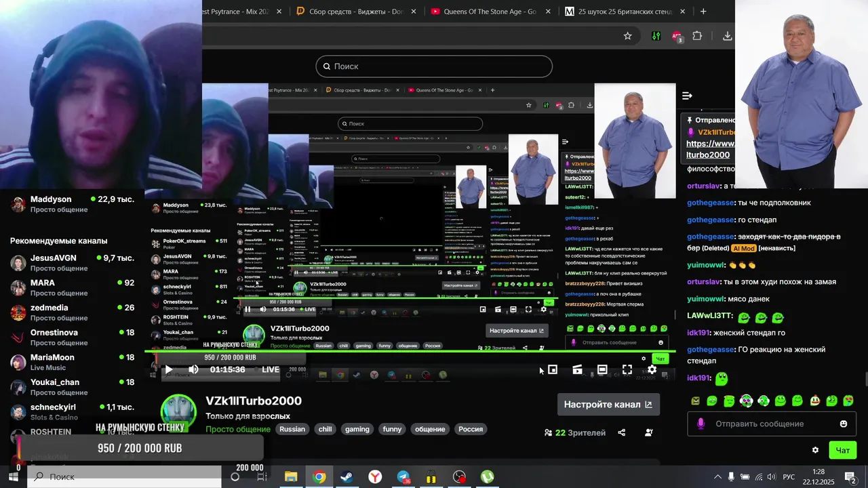Collapse chat panel with outer arrow-lines icon

click(687, 96)
